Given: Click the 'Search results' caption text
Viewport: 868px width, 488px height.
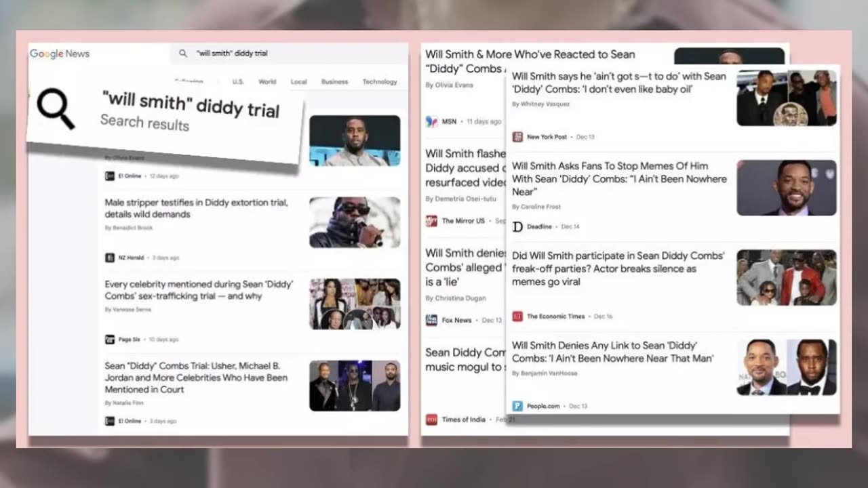Looking at the screenshot, I should tap(144, 123).
